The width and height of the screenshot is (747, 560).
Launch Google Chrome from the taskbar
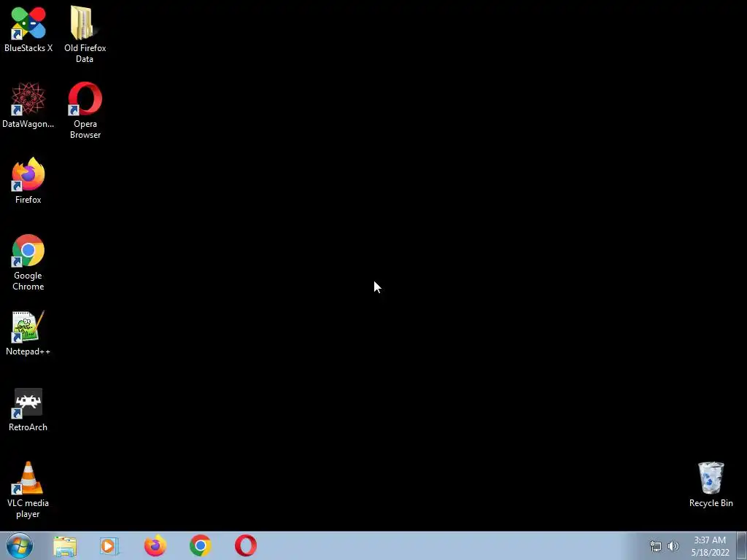[201, 545]
